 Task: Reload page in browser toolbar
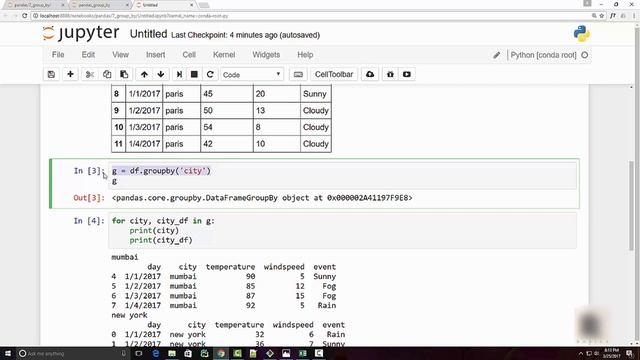pos(24,16)
